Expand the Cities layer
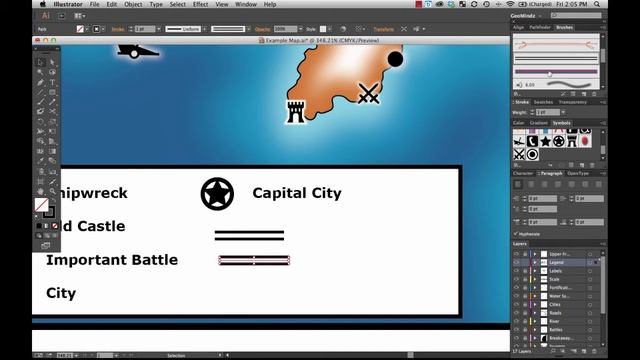The image size is (640, 360). [x=535, y=304]
